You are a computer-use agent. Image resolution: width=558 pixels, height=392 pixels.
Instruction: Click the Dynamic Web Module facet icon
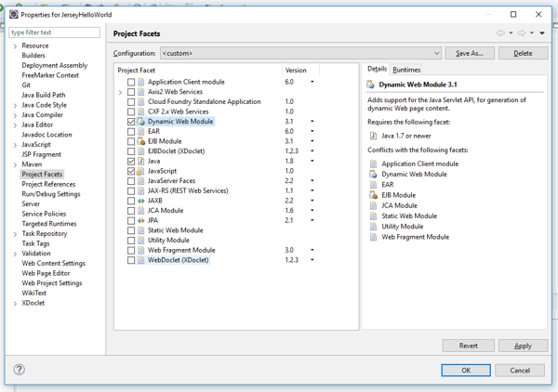pos(141,122)
